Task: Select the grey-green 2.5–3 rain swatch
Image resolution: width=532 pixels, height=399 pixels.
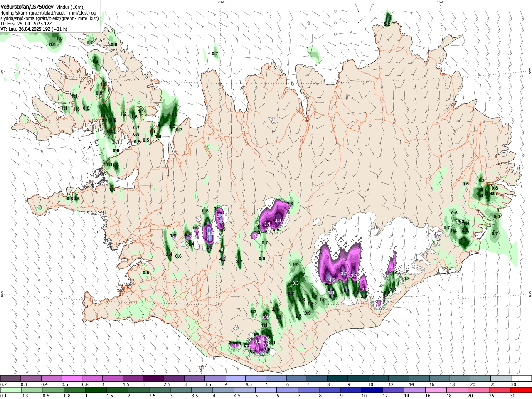Action: coord(160,390)
